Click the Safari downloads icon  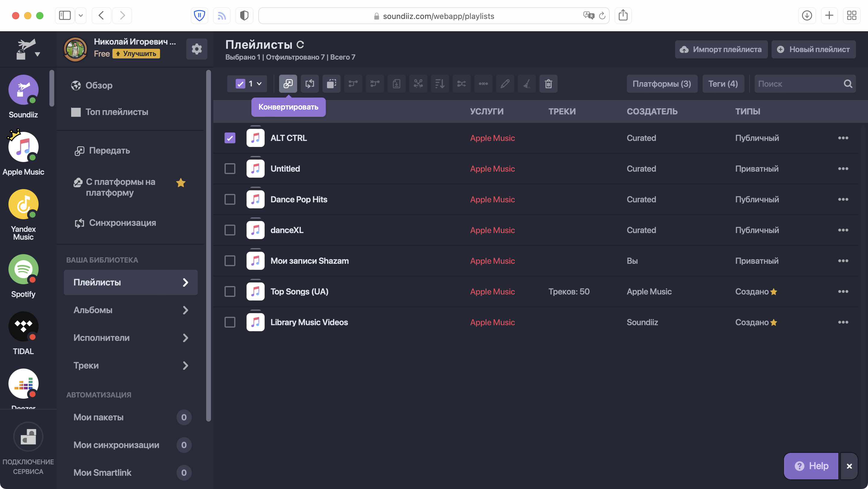[x=807, y=15]
